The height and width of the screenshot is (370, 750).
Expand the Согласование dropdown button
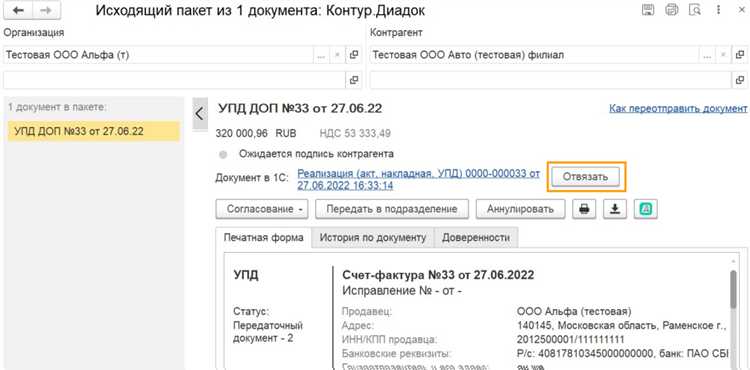point(262,209)
